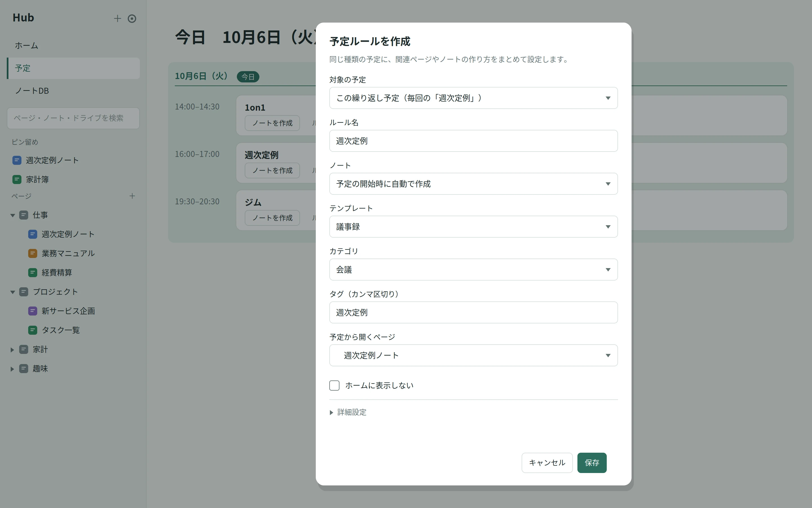812x508 pixels.
Task: Collapse the 仕事 tree node arrow
Action: [12, 215]
